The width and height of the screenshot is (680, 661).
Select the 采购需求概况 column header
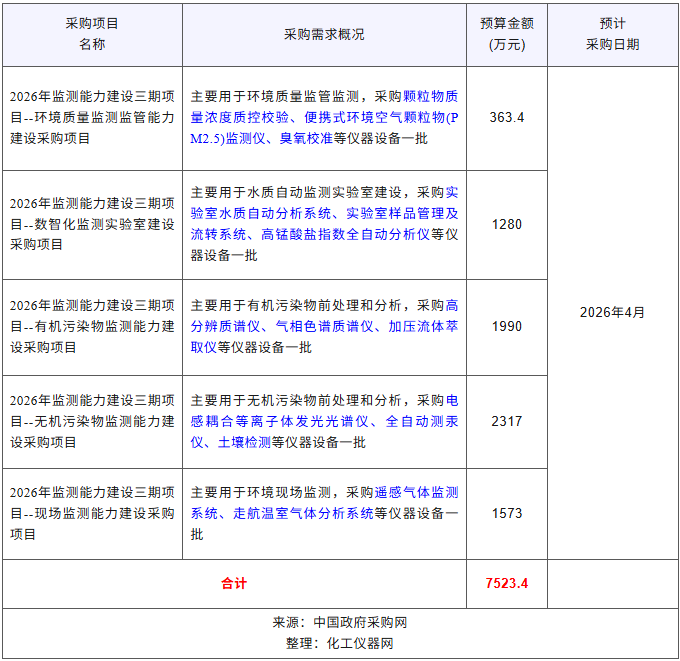click(x=324, y=34)
